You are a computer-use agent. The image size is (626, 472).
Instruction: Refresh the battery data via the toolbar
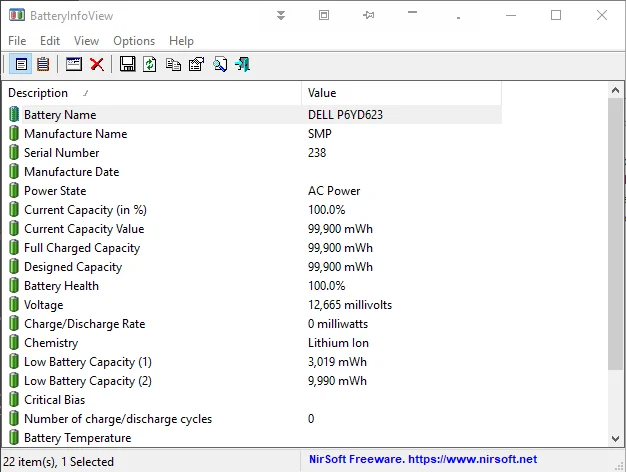click(x=150, y=64)
